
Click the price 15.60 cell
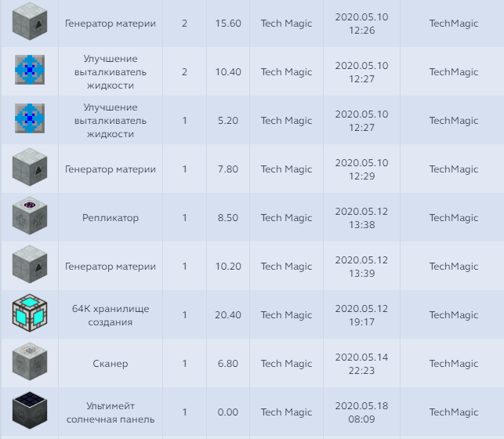[x=228, y=24]
